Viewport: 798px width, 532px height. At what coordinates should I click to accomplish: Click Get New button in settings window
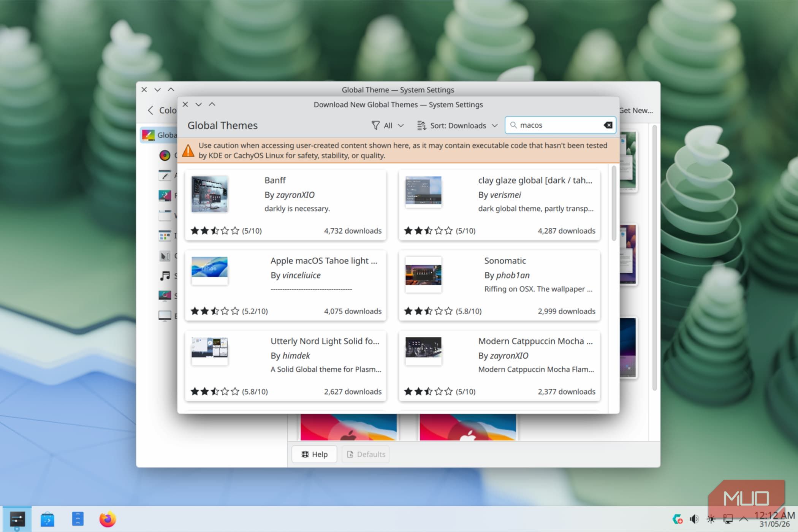click(x=636, y=110)
